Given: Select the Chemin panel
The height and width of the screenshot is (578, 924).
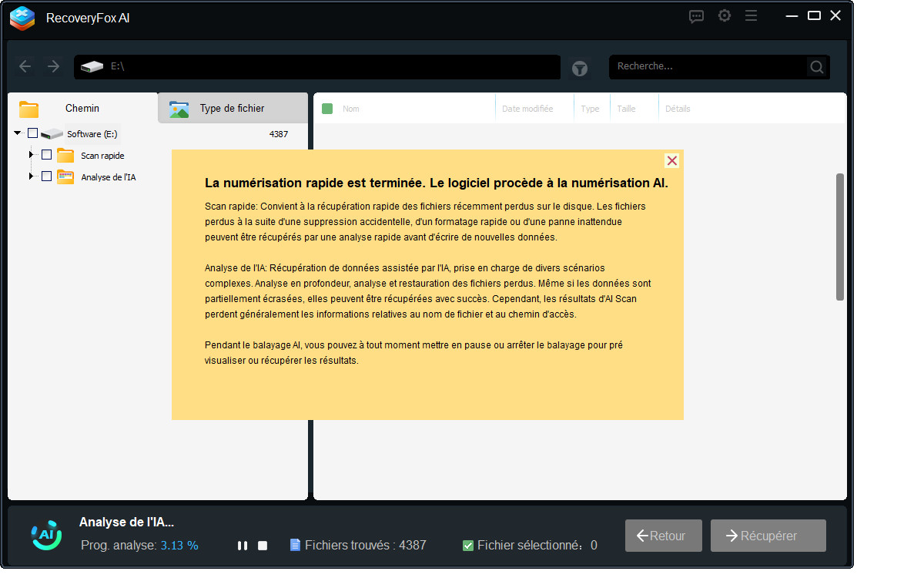Looking at the screenshot, I should [x=82, y=109].
